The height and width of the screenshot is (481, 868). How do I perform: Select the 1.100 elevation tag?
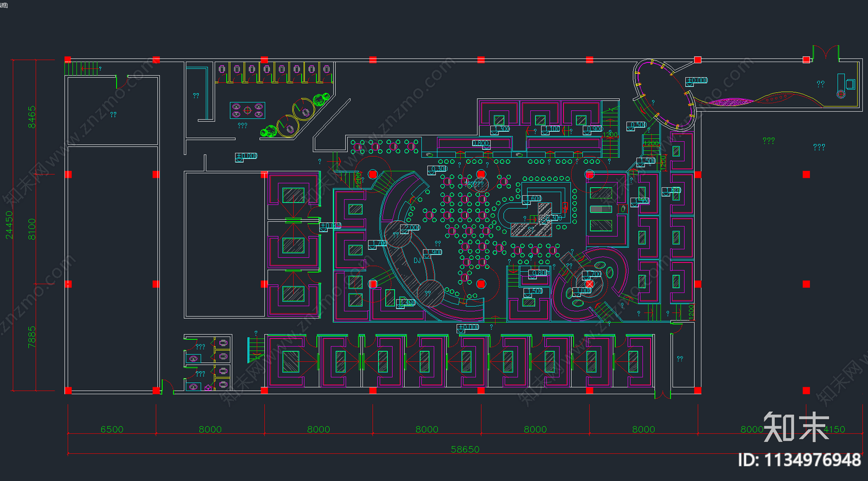(550, 129)
